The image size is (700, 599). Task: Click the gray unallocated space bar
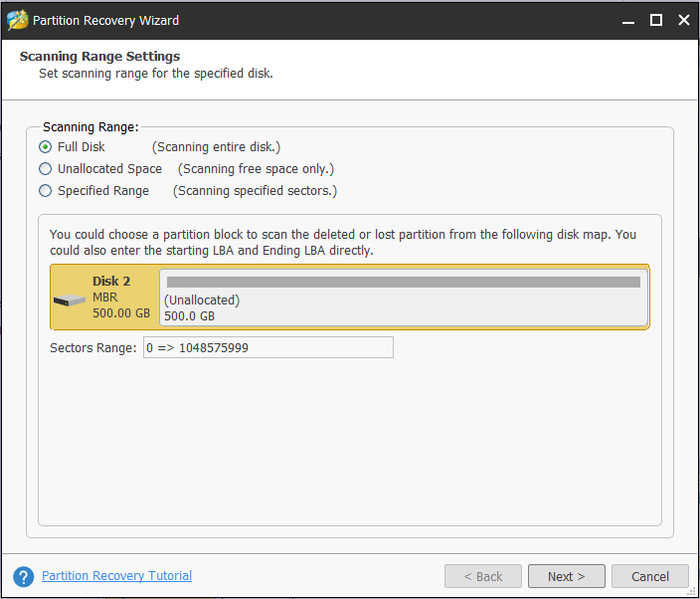404,282
